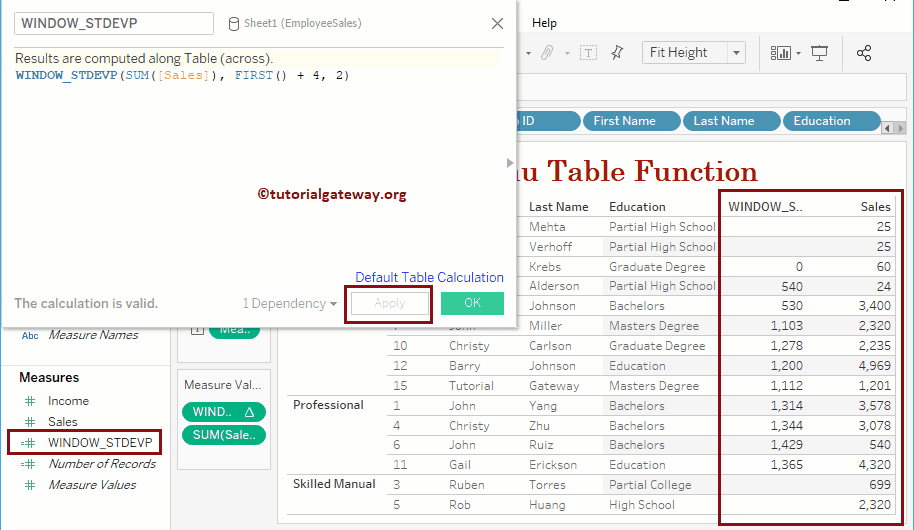Screen dimensions: 914x530
Task: Toggle the show mark labels T icon
Action: pyautogui.click(x=588, y=53)
